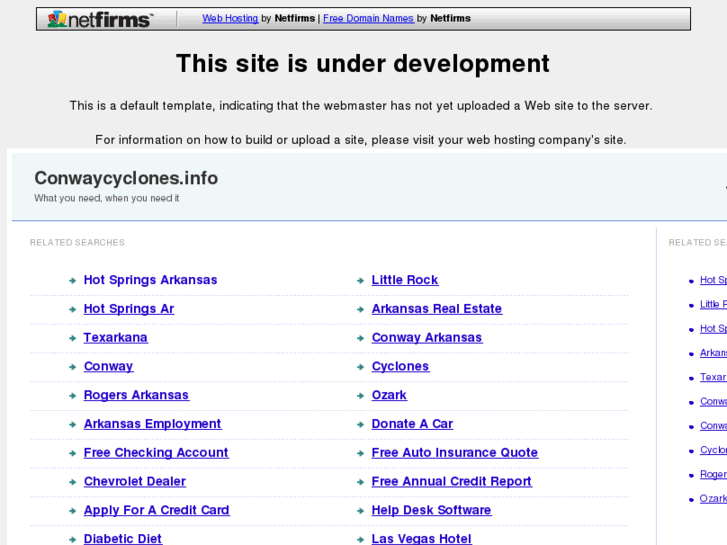Image resolution: width=727 pixels, height=545 pixels.
Task: Open the Hot Springs Arkansas search link
Action: [x=150, y=280]
